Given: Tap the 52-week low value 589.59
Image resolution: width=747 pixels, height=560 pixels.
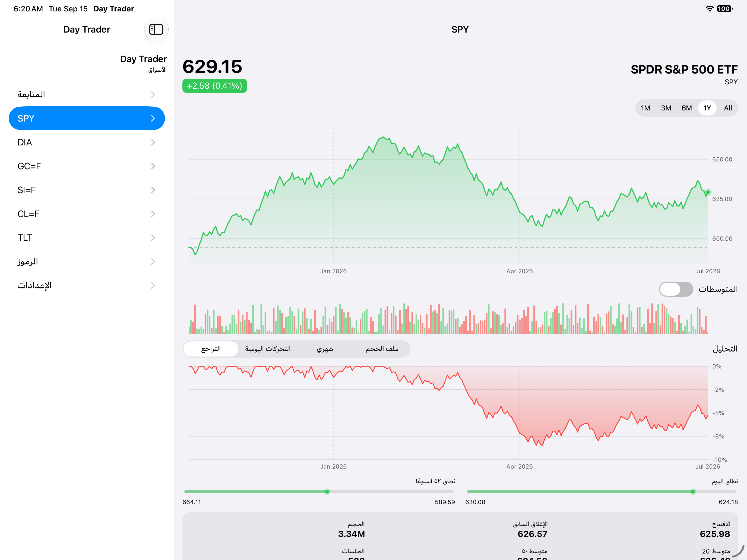Looking at the screenshot, I should pos(445,502).
